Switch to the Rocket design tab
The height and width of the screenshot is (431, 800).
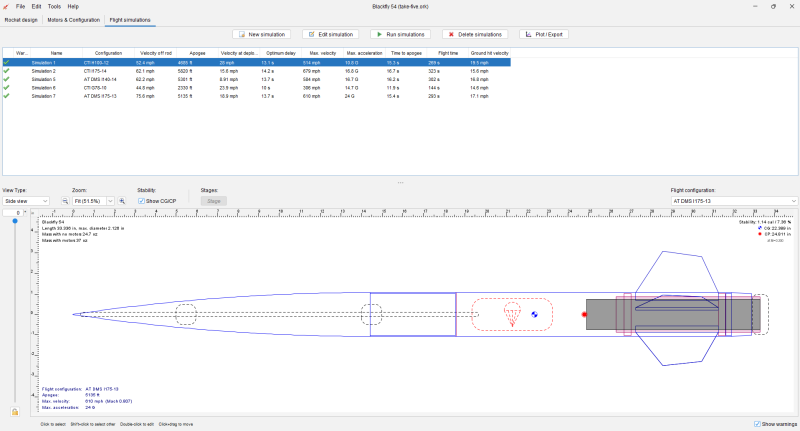click(21, 20)
